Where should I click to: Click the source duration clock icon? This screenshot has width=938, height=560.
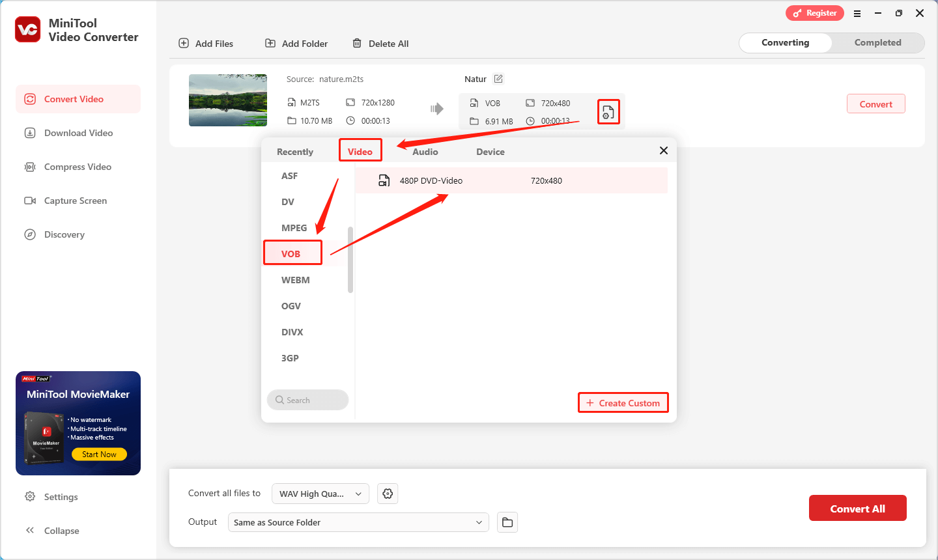(x=350, y=120)
